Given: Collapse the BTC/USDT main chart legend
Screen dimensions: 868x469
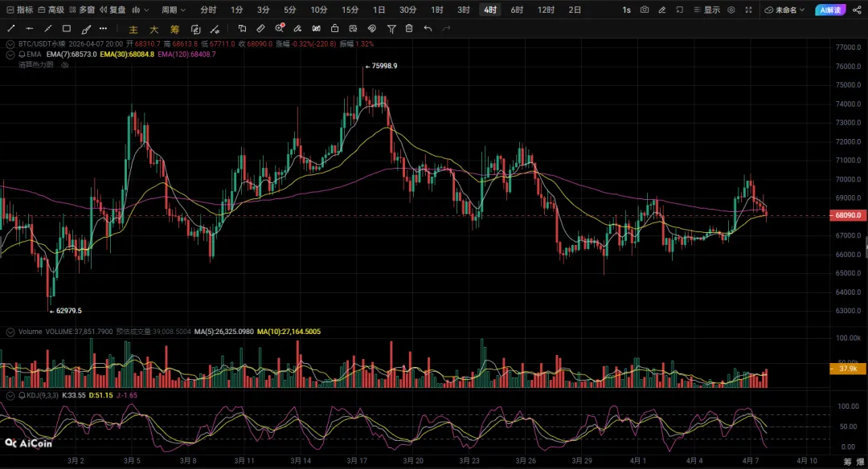Looking at the screenshot, I should pos(10,43).
